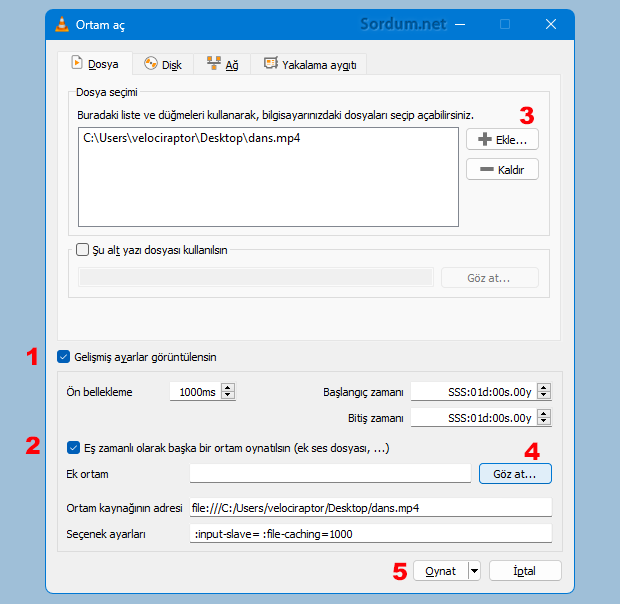Viewport: 620px width, 604px height.
Task: Decrease the Ön bellekleme value with down arrow
Action: click(x=228, y=396)
